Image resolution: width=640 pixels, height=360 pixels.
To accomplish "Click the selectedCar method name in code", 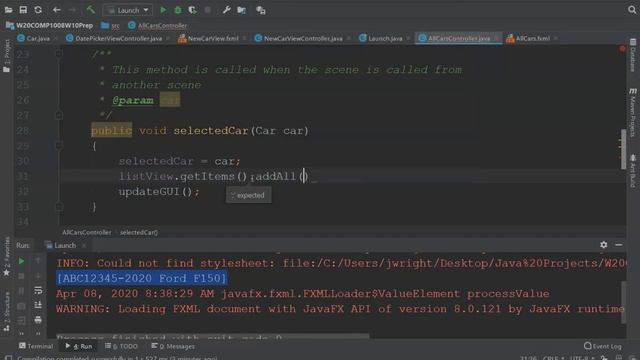I will pyautogui.click(x=211, y=131).
